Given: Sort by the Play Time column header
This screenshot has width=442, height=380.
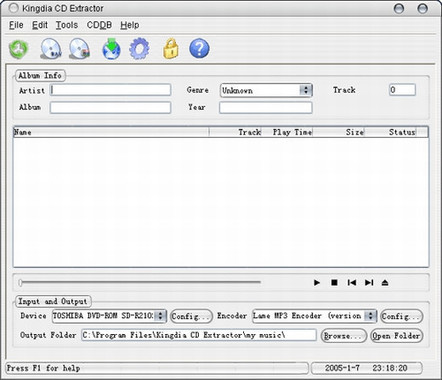Looking at the screenshot, I should (287, 132).
